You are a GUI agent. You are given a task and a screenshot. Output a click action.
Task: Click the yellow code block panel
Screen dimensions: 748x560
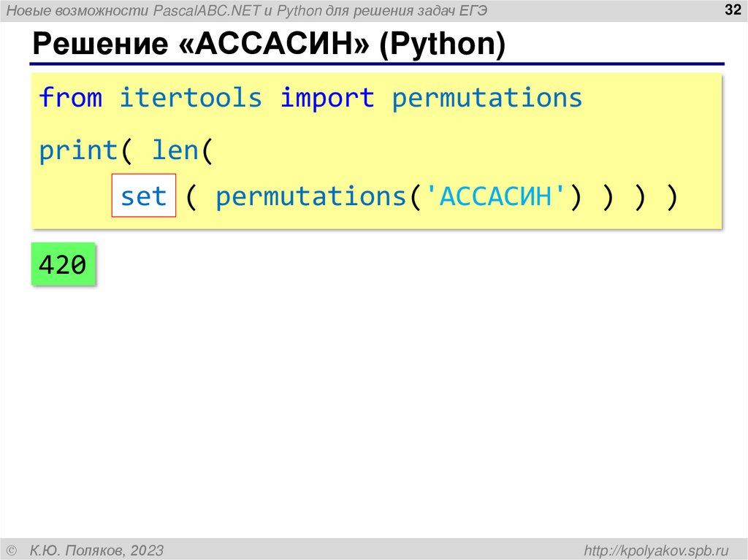[x=376, y=146]
